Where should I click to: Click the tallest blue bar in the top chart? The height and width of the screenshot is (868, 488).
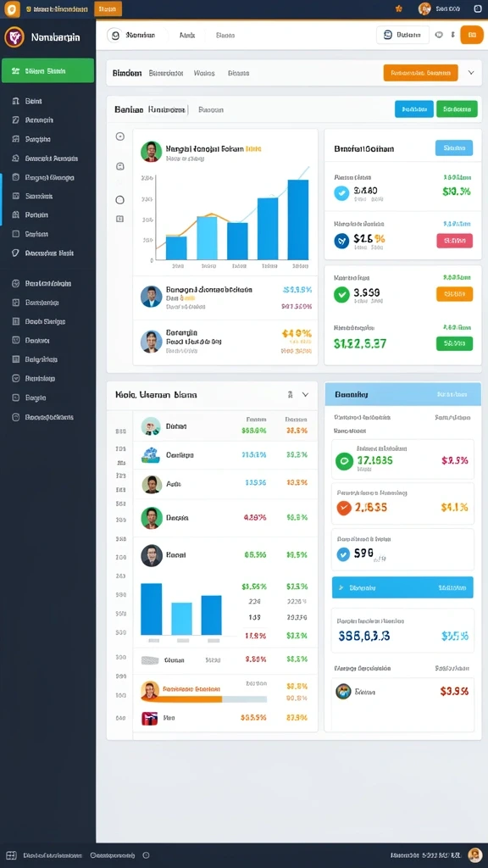click(298, 220)
